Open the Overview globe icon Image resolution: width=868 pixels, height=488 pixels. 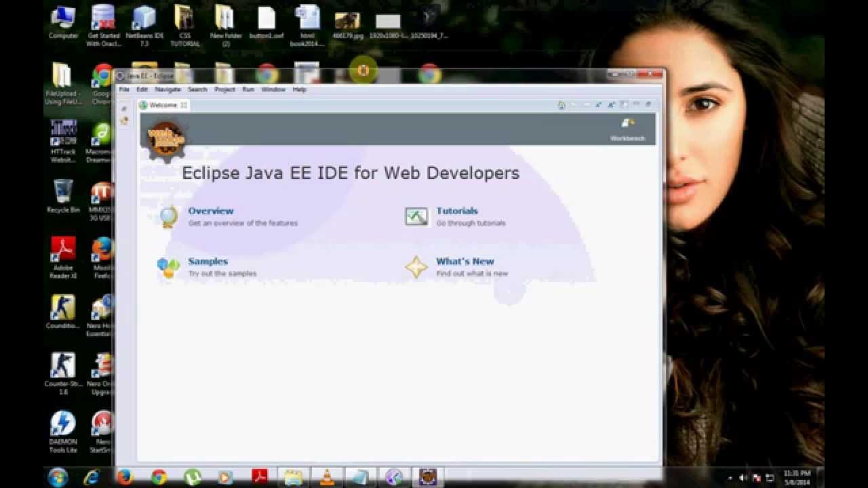[168, 216]
